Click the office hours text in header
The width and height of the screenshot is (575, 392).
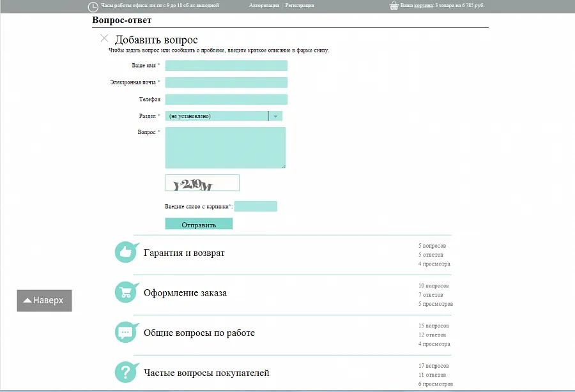click(x=160, y=5)
